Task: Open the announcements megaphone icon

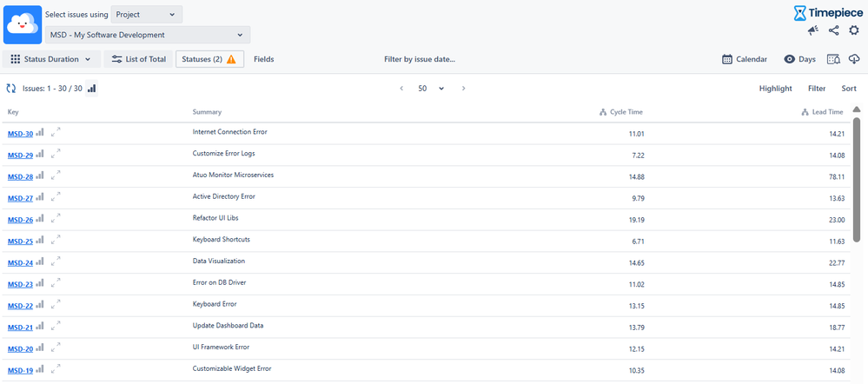Action: 812,31
